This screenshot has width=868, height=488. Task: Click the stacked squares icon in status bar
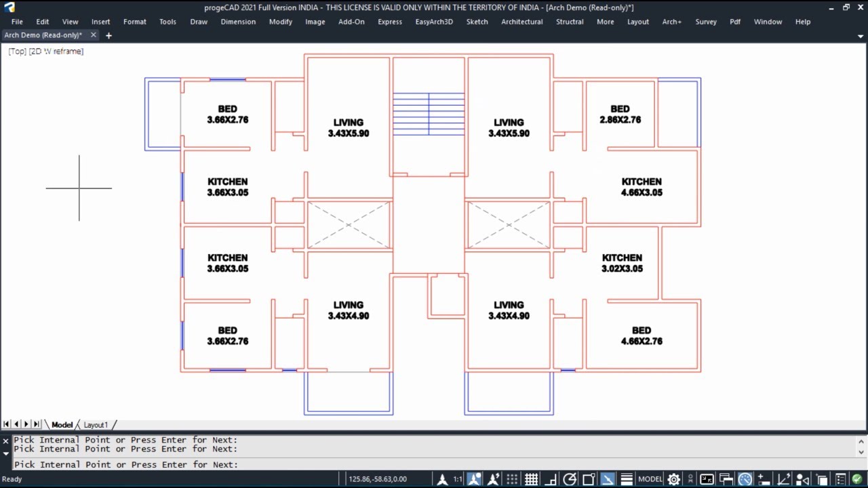click(x=821, y=479)
